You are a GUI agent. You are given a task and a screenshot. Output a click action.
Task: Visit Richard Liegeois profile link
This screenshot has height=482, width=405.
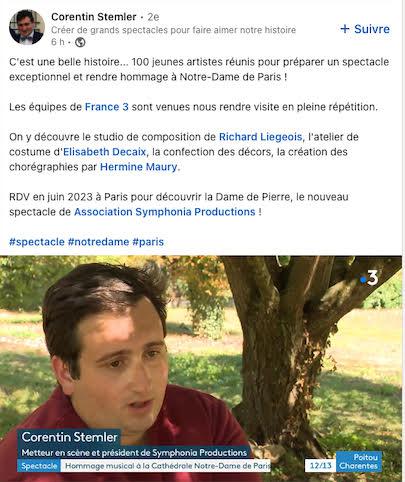[260, 137]
